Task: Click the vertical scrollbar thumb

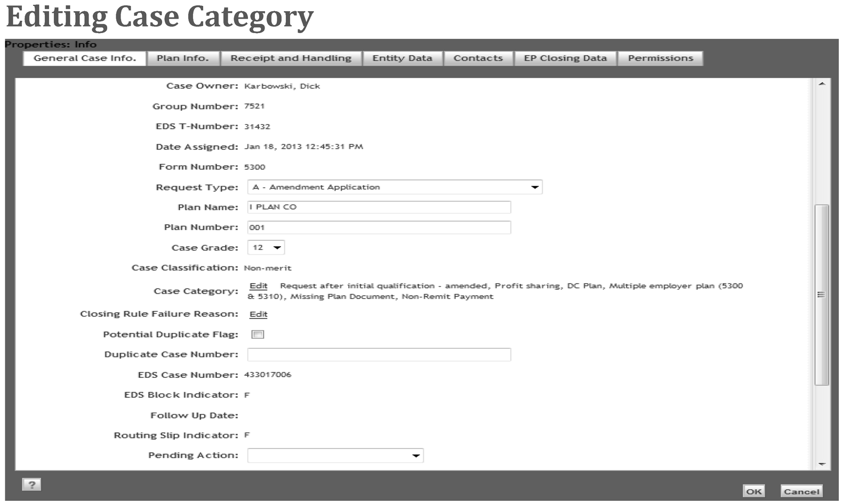Action: pyautogui.click(x=822, y=294)
